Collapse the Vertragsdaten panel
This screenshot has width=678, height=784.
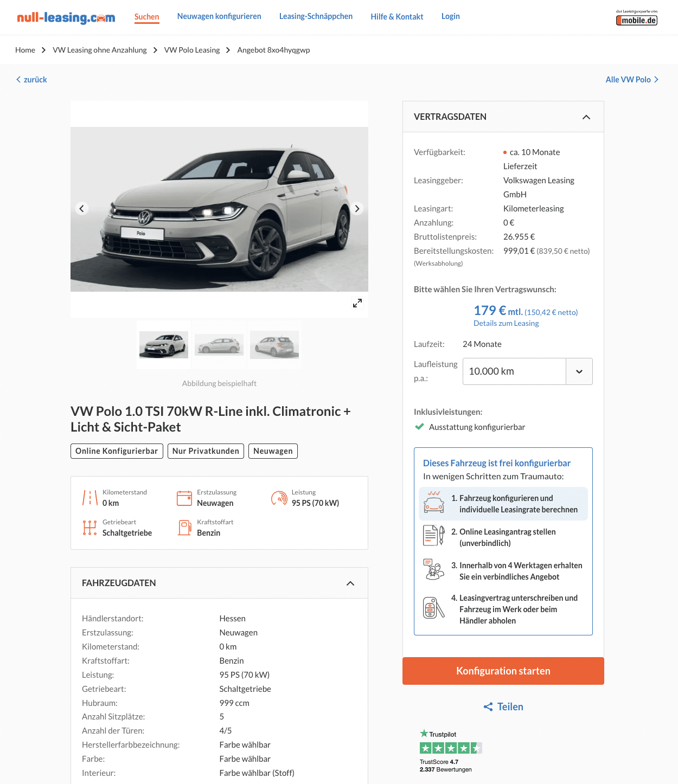point(586,117)
